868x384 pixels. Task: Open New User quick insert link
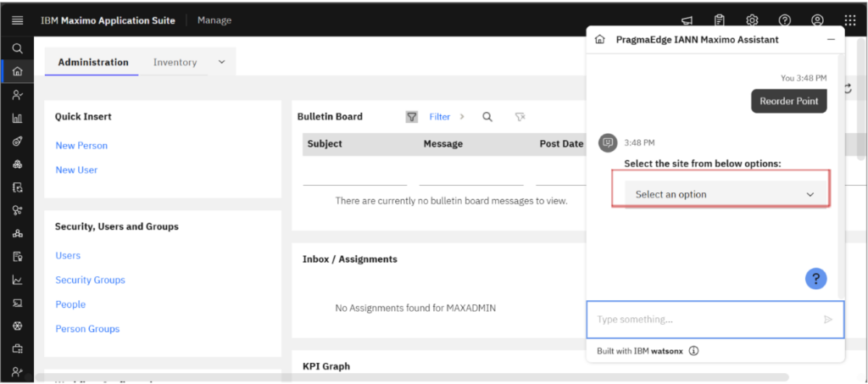(x=76, y=170)
